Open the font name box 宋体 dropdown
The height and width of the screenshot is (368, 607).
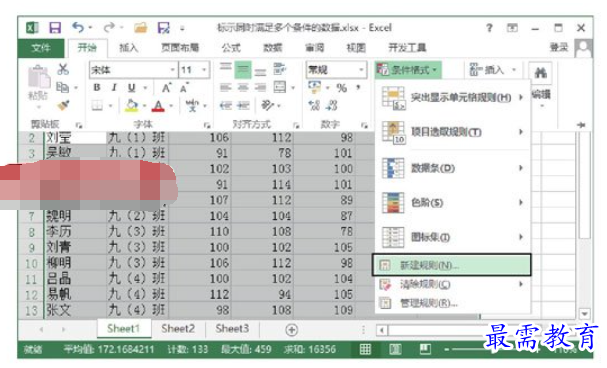(x=172, y=70)
